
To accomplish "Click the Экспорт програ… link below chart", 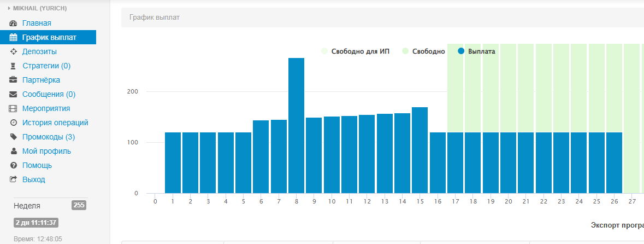I will click(617, 225).
